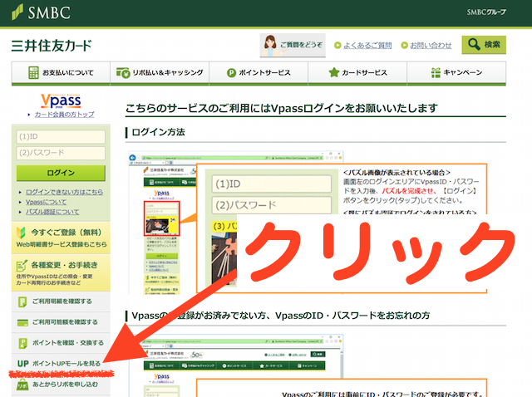
Task: Click the 三井住友カード title logo
Action: [x=52, y=46]
